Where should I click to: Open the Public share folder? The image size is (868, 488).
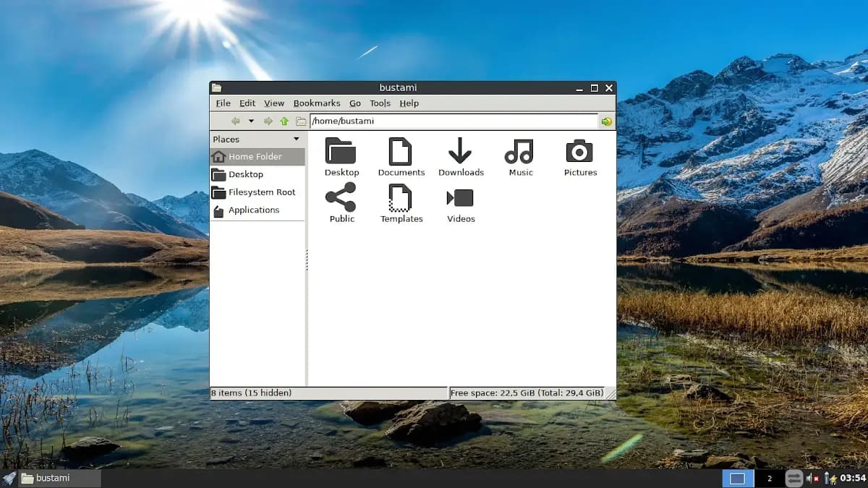341,197
